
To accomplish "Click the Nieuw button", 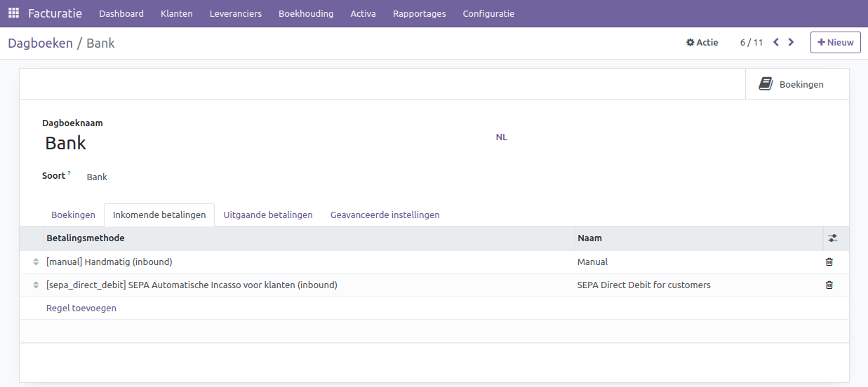I will tap(835, 42).
